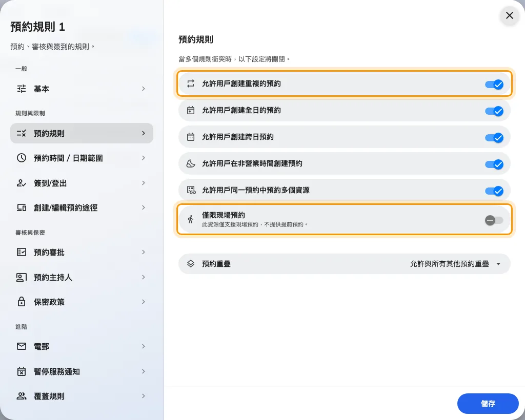Image resolution: width=525 pixels, height=420 pixels.
Task: Click the rules icon beside 預約規則 in sidebar
Action: (22, 133)
